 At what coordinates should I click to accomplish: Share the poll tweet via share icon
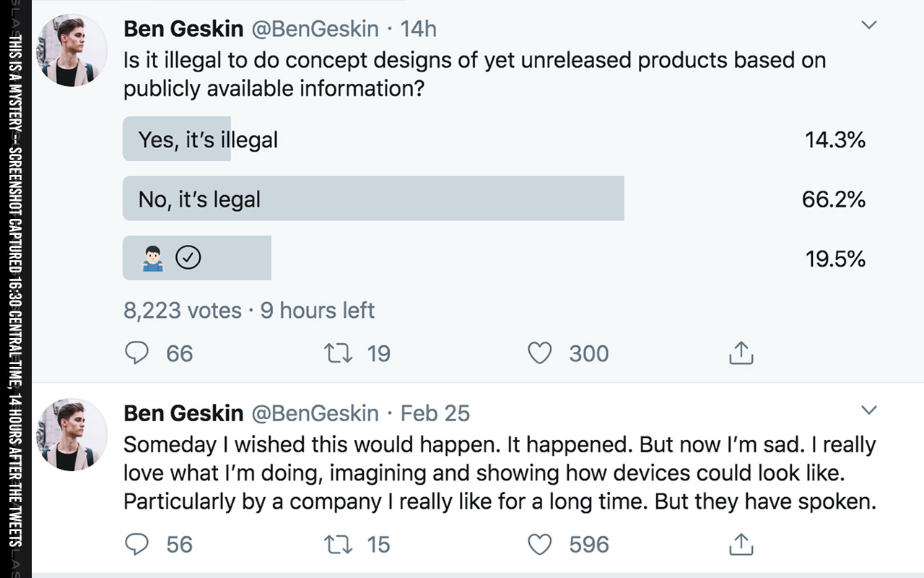(x=741, y=353)
